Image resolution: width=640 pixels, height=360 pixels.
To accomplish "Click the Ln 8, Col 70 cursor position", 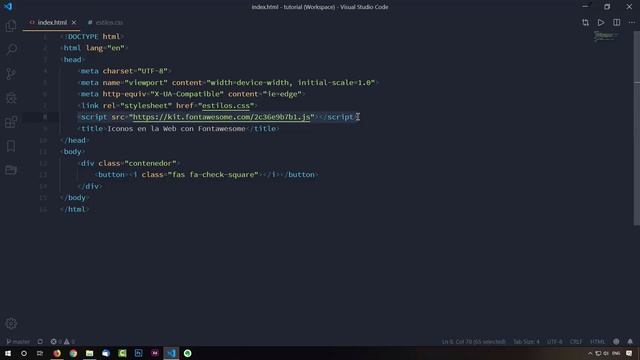I will [473, 342].
